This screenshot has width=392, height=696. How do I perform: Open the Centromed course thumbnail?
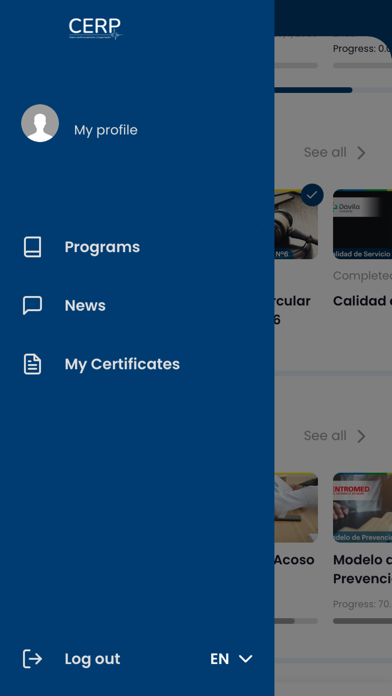[362, 508]
